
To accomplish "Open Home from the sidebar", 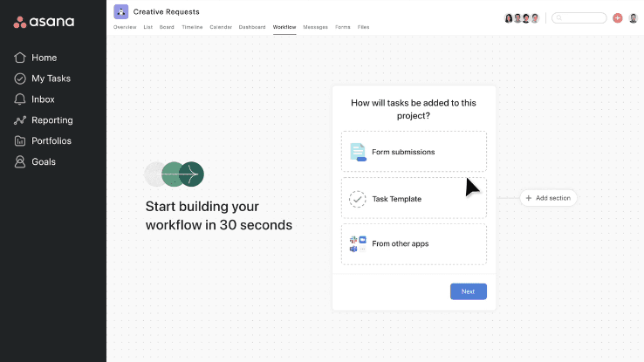I will pyautogui.click(x=44, y=58).
